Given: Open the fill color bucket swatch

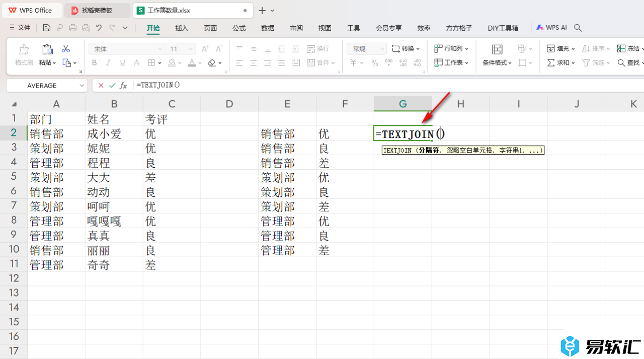Looking at the screenshot, I should [172, 63].
